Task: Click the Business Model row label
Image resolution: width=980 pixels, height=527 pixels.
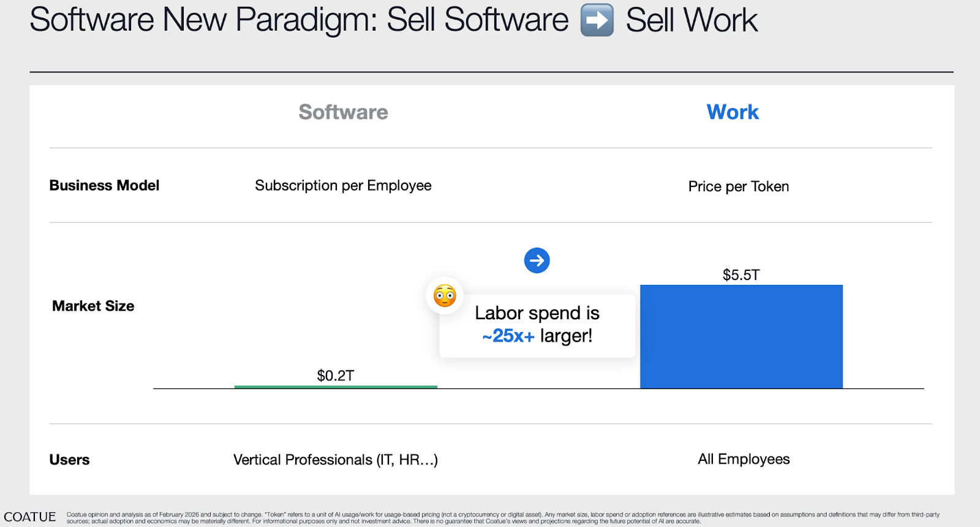Action: (x=104, y=185)
